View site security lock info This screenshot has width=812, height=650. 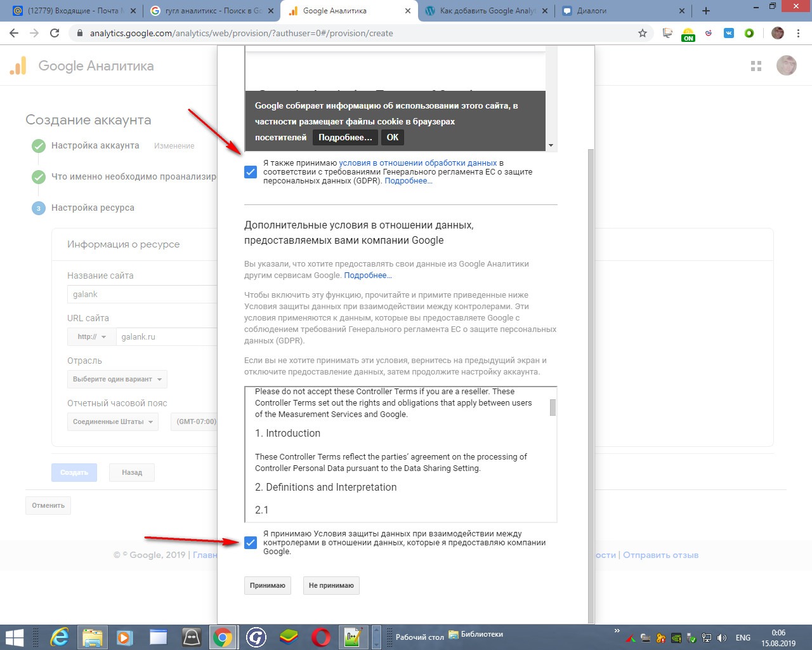[x=79, y=33]
